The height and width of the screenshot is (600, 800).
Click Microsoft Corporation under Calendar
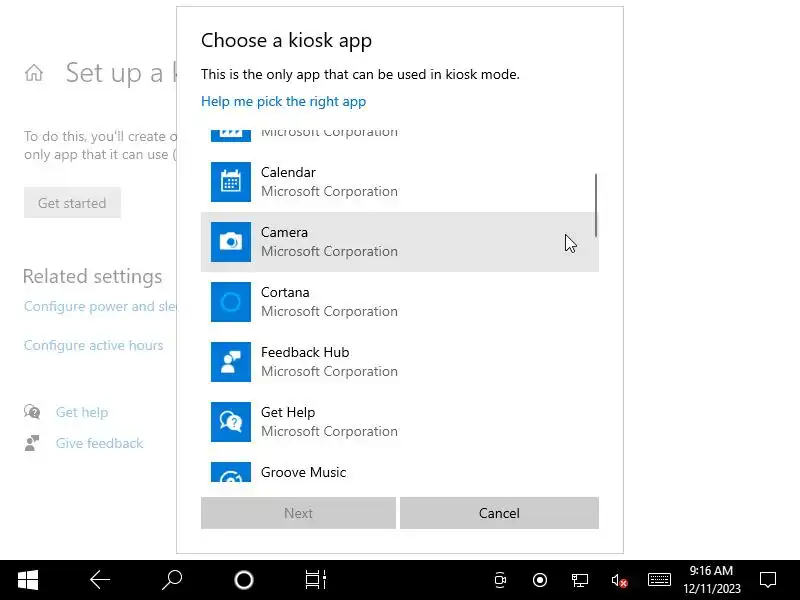point(329,191)
